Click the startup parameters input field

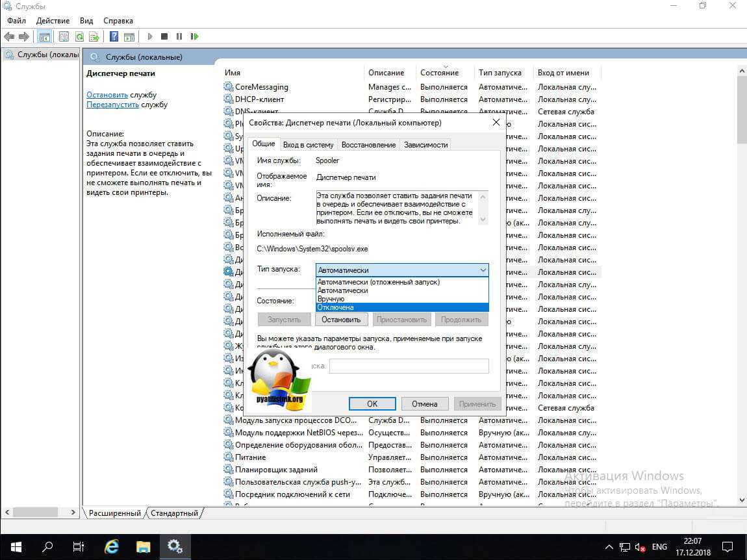click(409, 366)
